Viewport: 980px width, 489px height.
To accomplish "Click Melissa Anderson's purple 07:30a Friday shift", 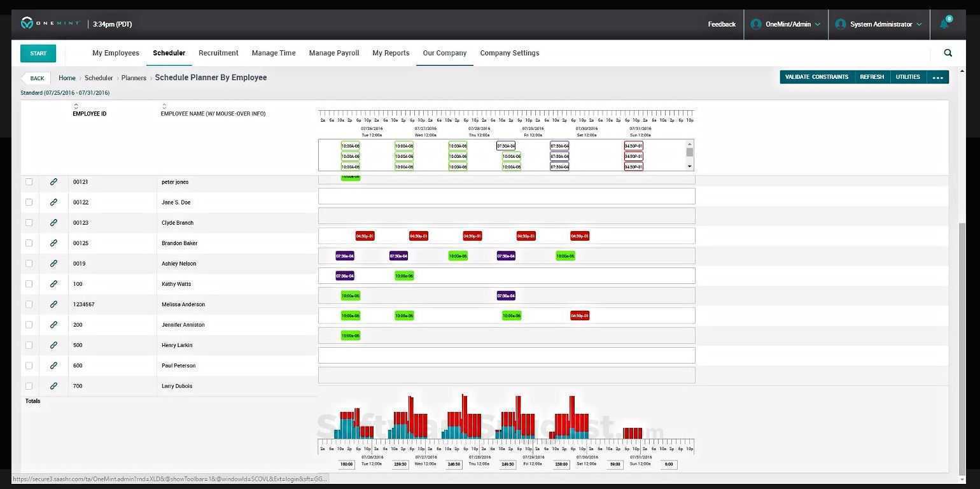I will pos(506,296).
